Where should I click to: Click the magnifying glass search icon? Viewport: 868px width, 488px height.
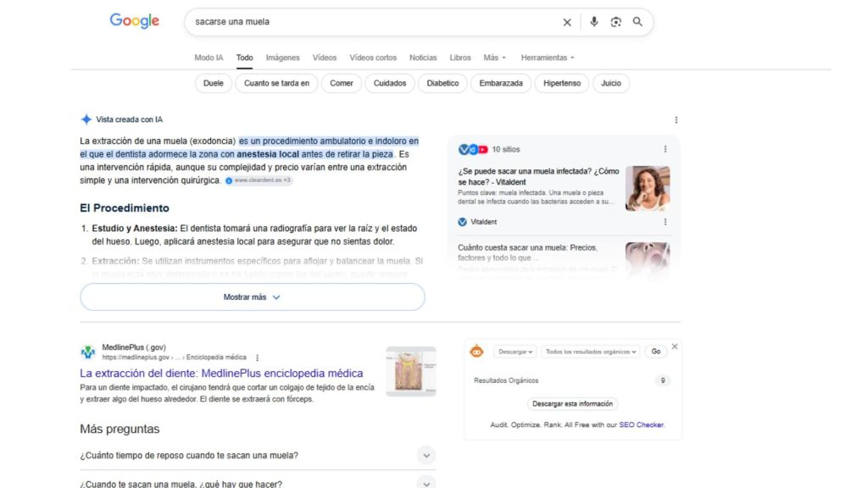tap(637, 21)
